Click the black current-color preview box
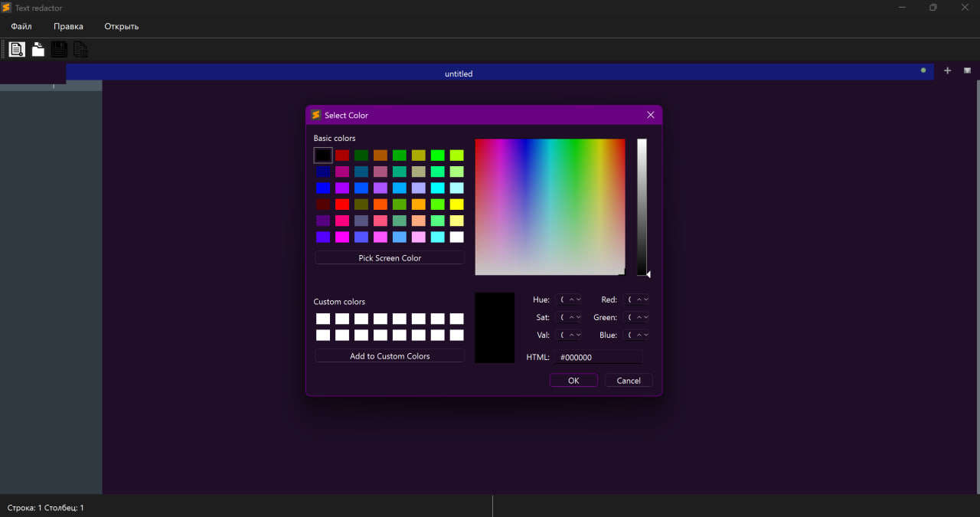The width and height of the screenshot is (980, 517). pos(495,328)
